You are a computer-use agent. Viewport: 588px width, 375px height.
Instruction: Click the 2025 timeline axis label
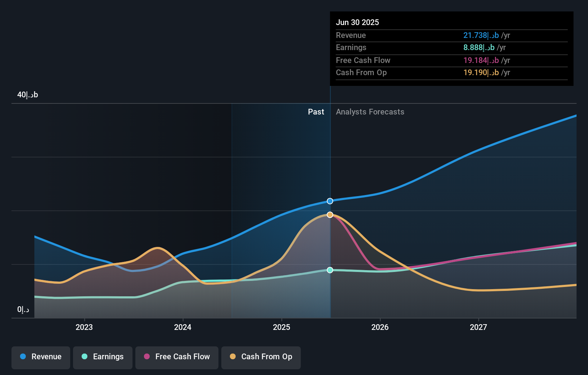(x=281, y=327)
